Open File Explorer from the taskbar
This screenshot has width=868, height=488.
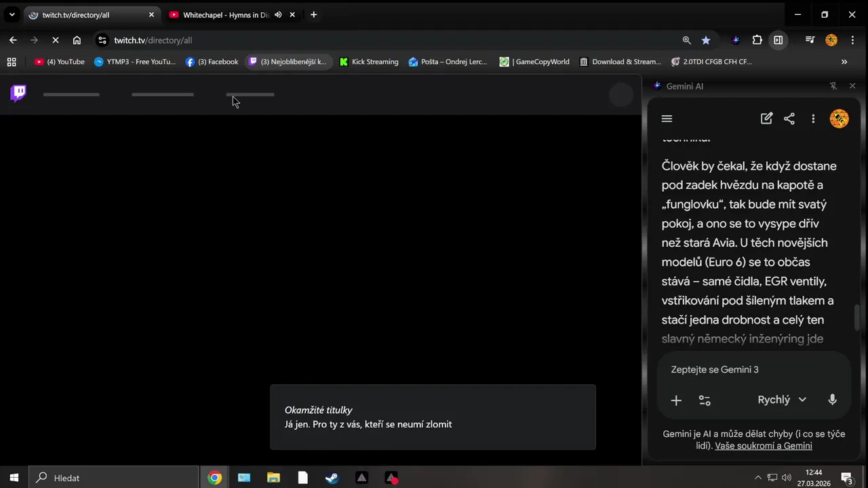coord(273,478)
